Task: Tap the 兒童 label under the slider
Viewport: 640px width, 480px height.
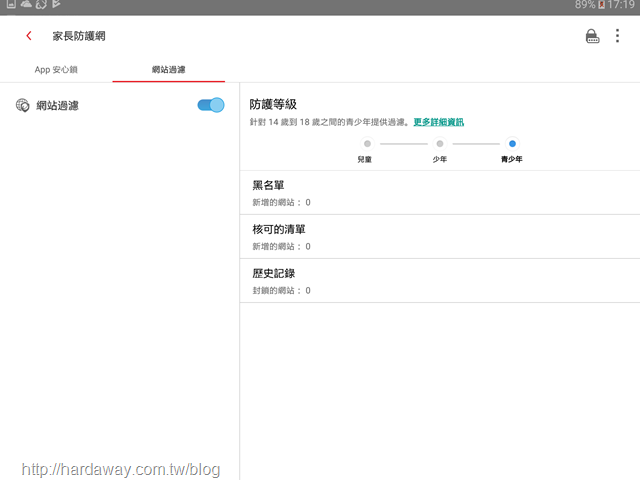Action: 364,159
